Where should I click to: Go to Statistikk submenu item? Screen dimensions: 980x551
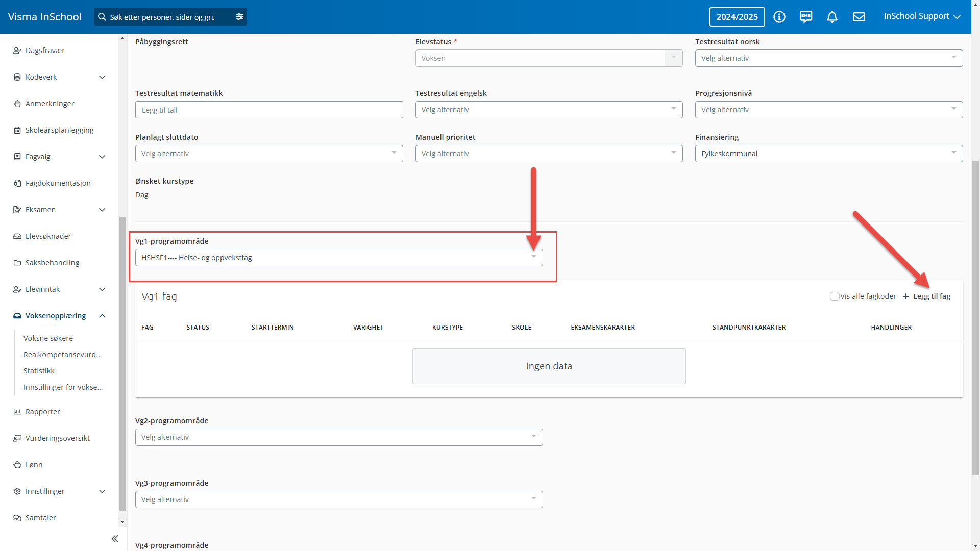point(39,371)
